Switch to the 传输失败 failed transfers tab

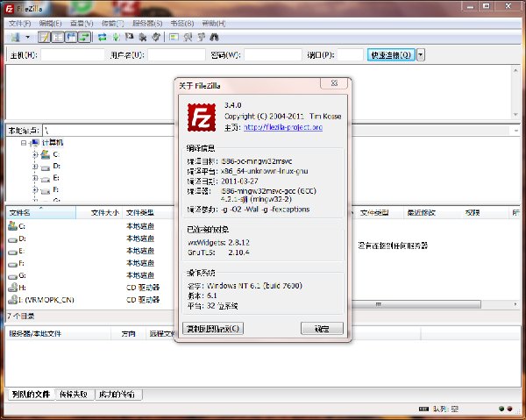(74, 395)
